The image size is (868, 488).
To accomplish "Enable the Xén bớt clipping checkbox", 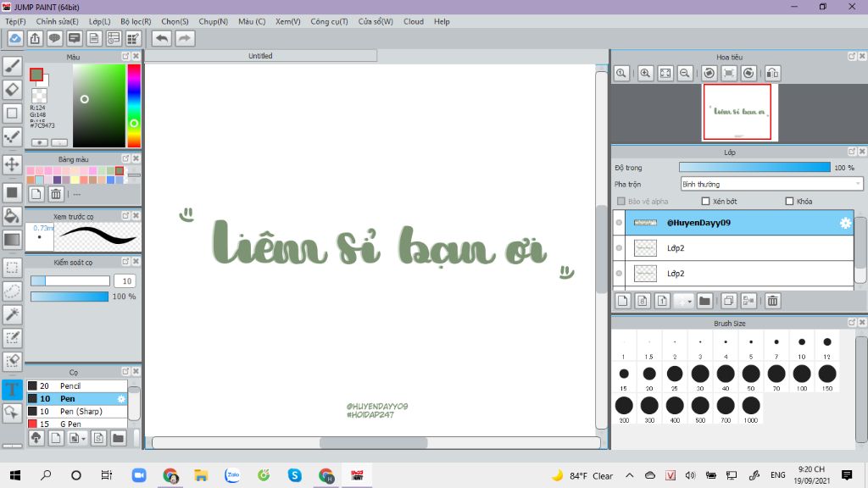I will [705, 201].
